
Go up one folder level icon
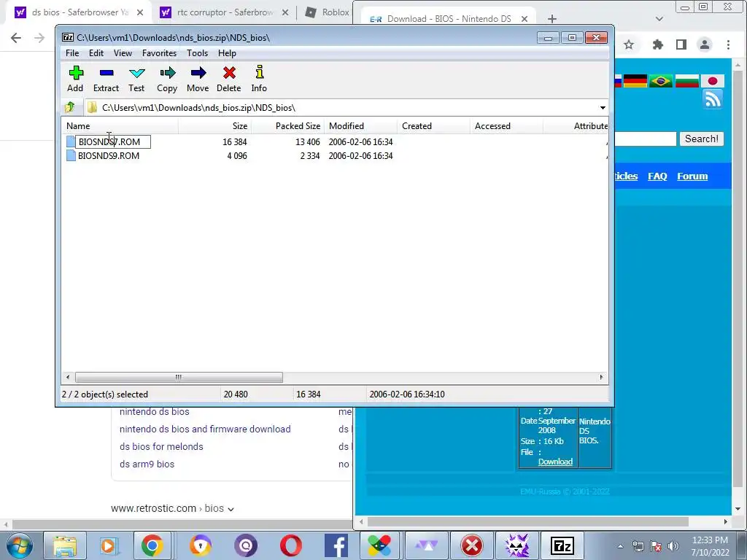pos(70,107)
